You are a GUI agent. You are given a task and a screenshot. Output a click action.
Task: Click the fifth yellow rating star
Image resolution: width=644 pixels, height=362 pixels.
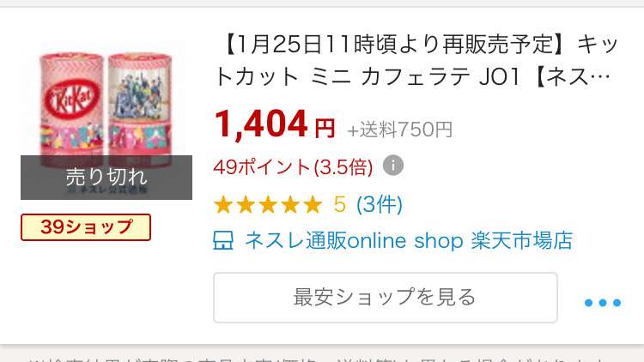pyautogui.click(x=313, y=204)
